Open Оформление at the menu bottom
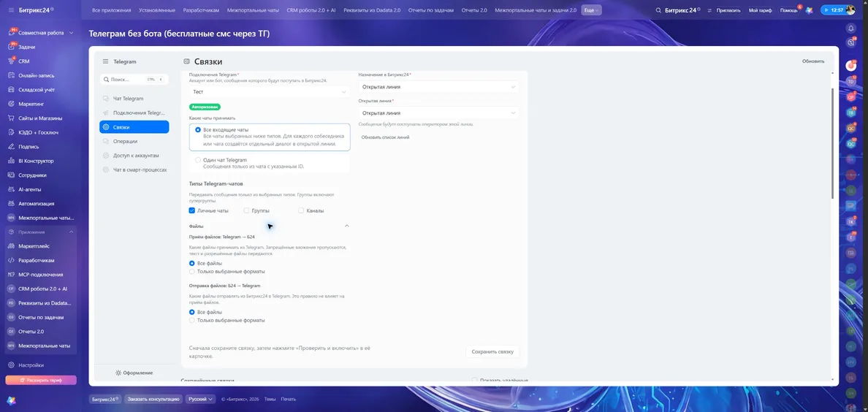Screen dimensions: 868x412 click(134, 373)
